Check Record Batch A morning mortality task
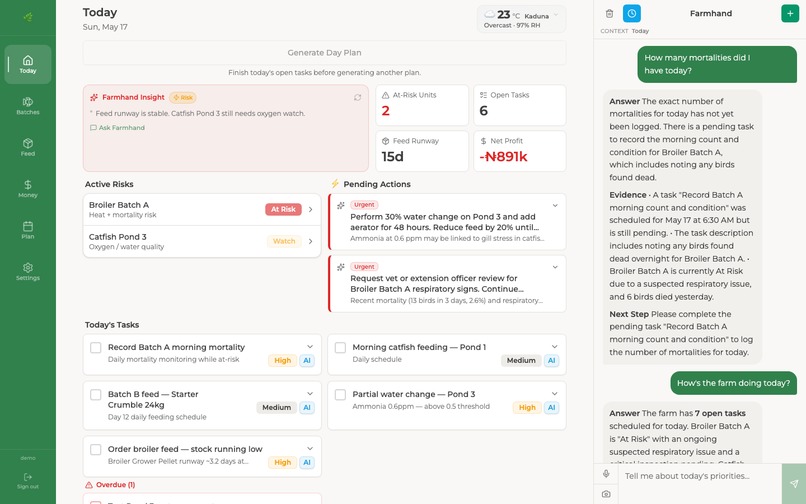The height and width of the screenshot is (504, 806). click(x=96, y=348)
